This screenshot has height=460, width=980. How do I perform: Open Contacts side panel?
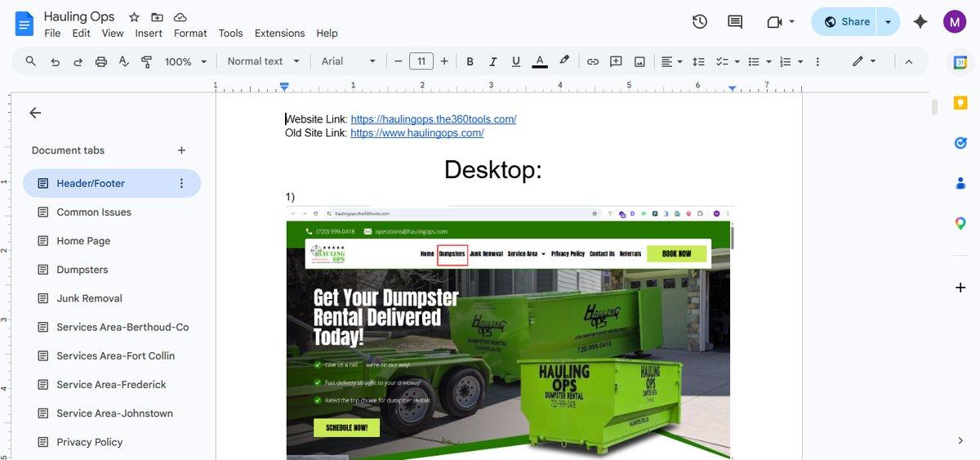[960, 183]
